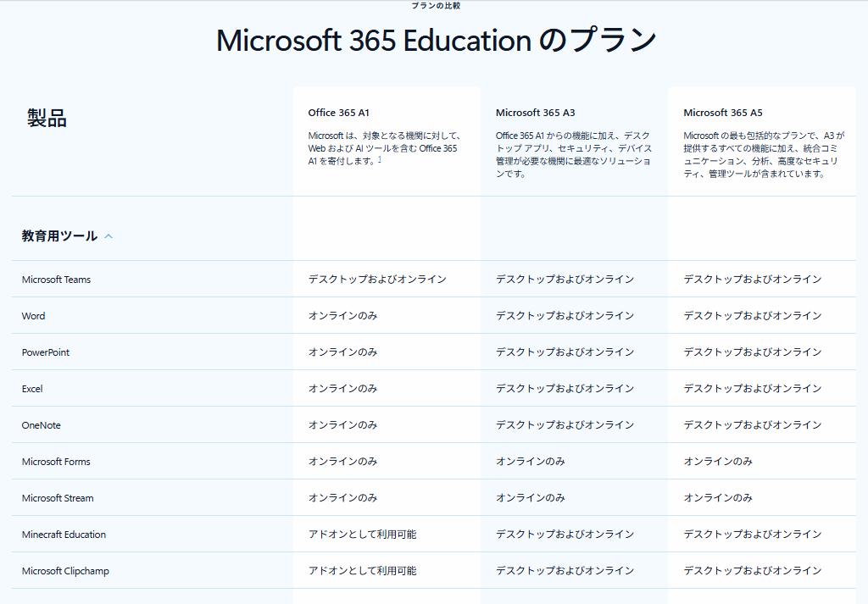
Task: Click the Office 365 A1 plan heading
Action: (338, 113)
